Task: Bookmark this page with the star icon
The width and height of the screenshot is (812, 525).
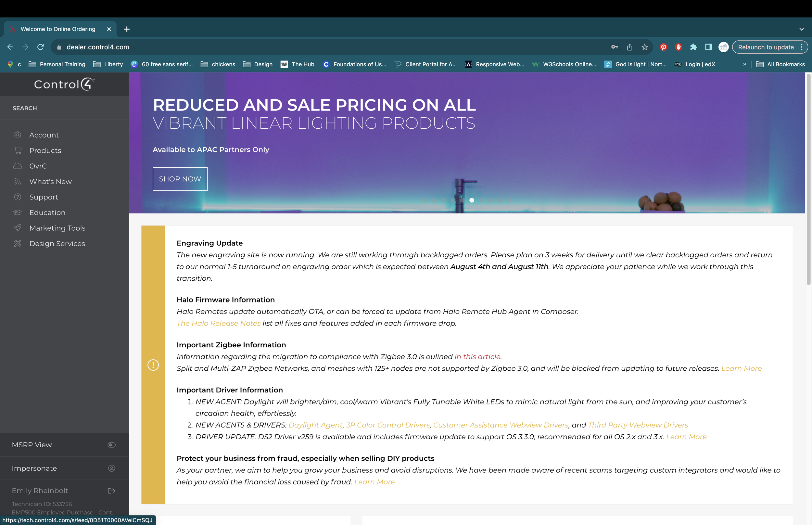Action: pyautogui.click(x=644, y=47)
